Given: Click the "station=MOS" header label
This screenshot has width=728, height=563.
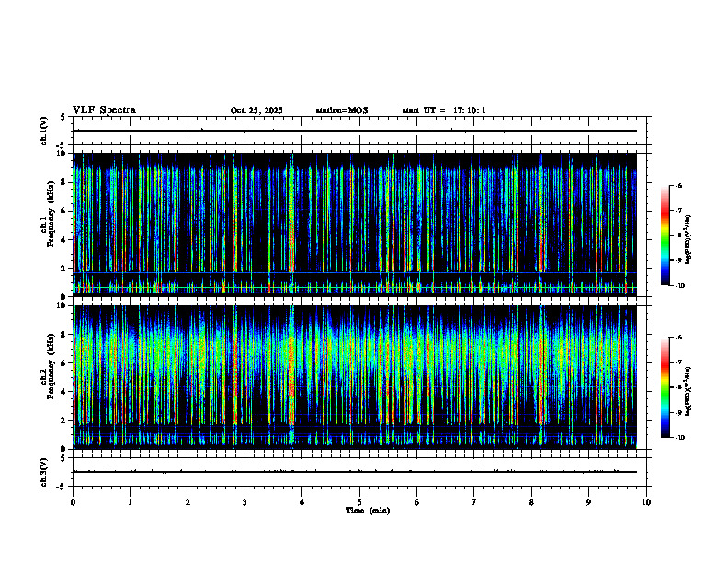Looking at the screenshot, I should [x=342, y=110].
